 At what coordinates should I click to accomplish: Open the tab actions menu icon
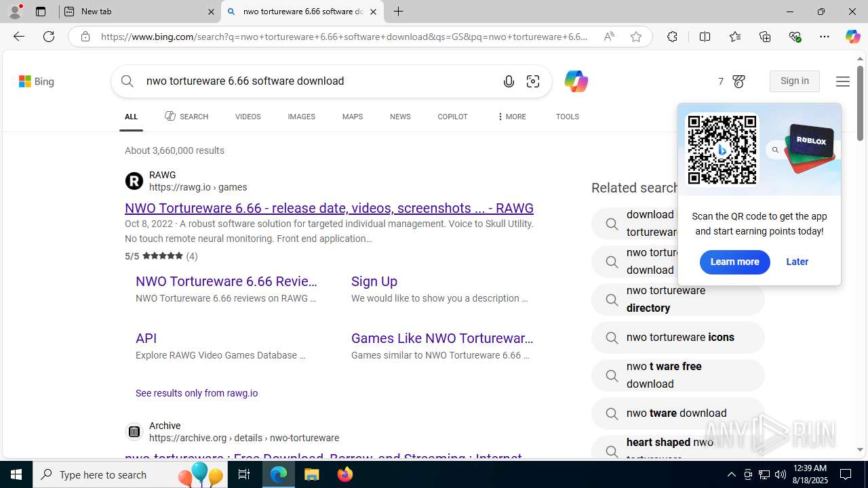pyautogui.click(x=41, y=12)
